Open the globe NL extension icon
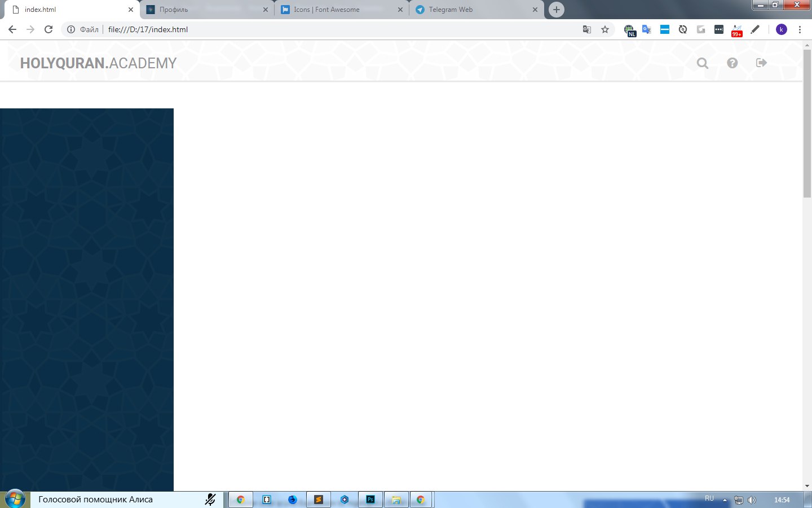The image size is (812, 508). (x=629, y=30)
